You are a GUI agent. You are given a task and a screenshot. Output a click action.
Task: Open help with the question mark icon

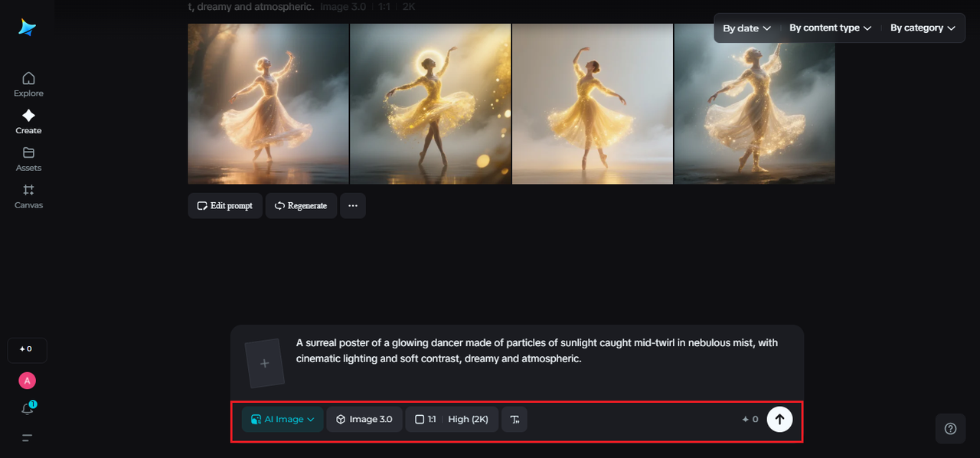click(x=950, y=428)
